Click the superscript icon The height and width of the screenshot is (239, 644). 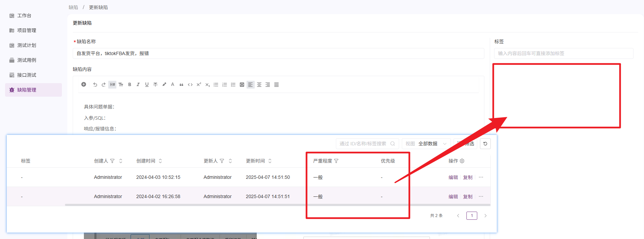[x=199, y=85]
